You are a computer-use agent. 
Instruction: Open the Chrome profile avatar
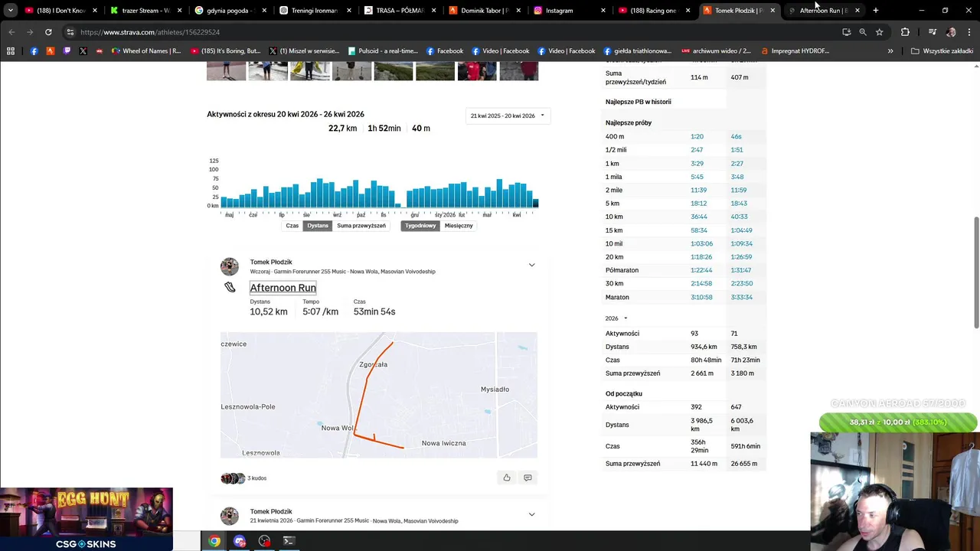pyautogui.click(x=951, y=32)
